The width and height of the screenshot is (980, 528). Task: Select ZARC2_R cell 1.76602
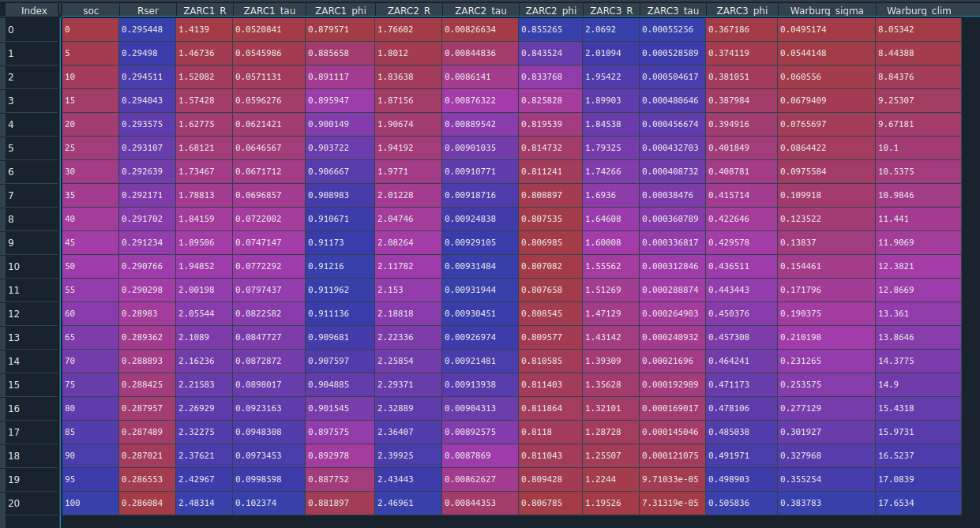(409, 30)
